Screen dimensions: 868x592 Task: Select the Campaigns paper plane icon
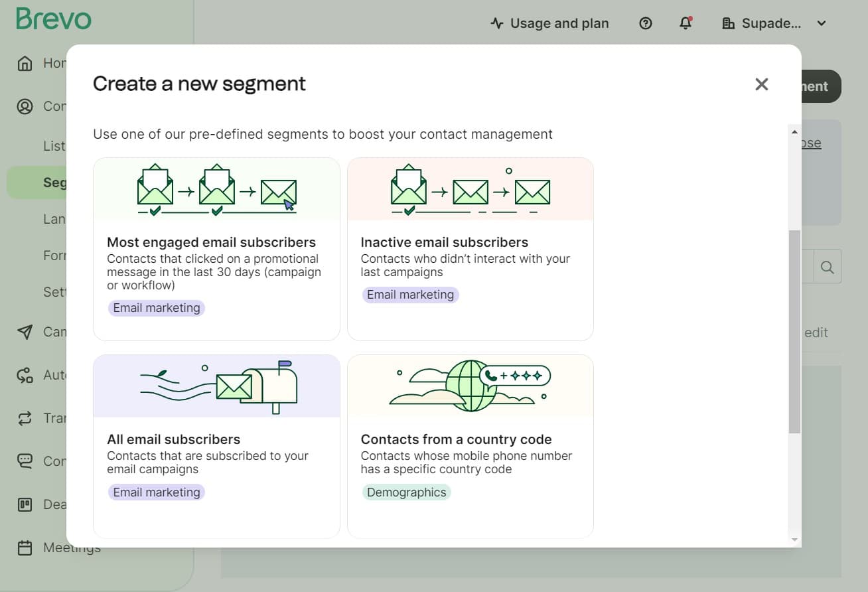[x=25, y=331]
